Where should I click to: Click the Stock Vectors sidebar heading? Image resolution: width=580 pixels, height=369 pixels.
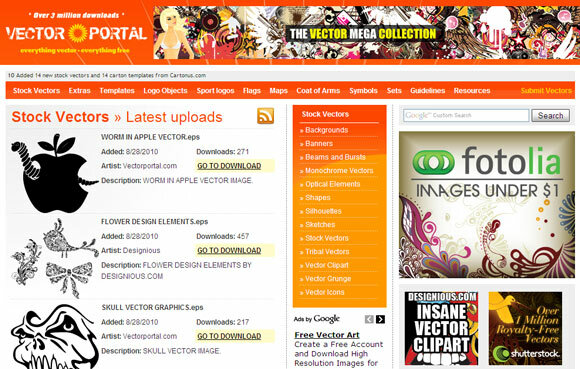pos(325,114)
